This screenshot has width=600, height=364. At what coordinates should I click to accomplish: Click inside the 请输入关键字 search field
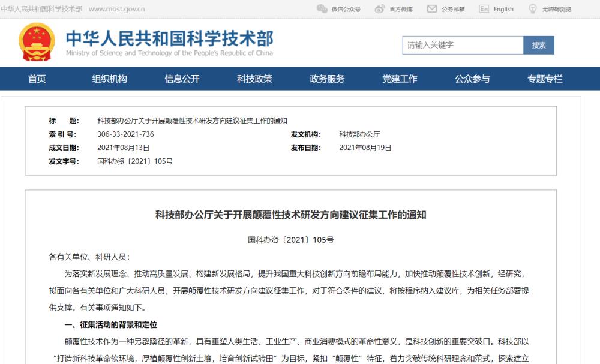point(462,44)
